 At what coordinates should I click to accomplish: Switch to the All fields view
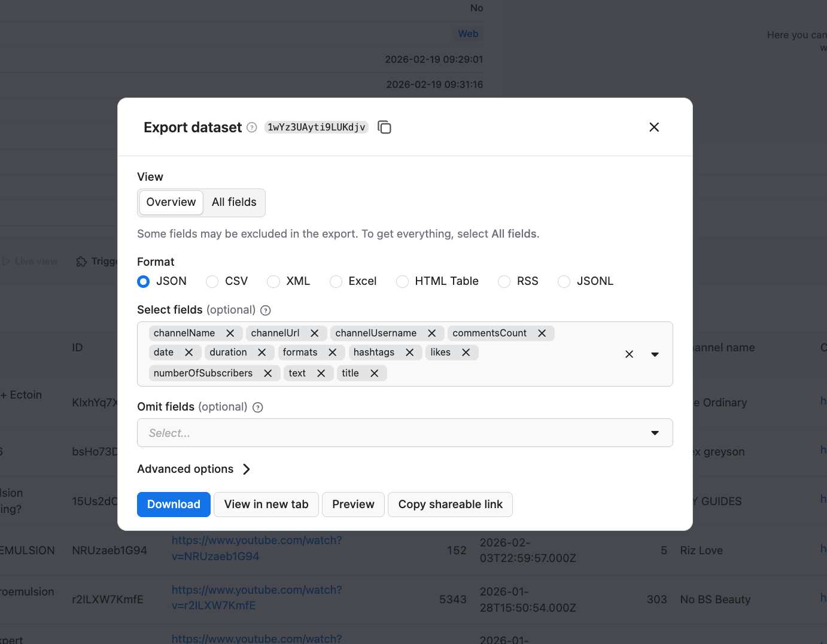(x=233, y=202)
